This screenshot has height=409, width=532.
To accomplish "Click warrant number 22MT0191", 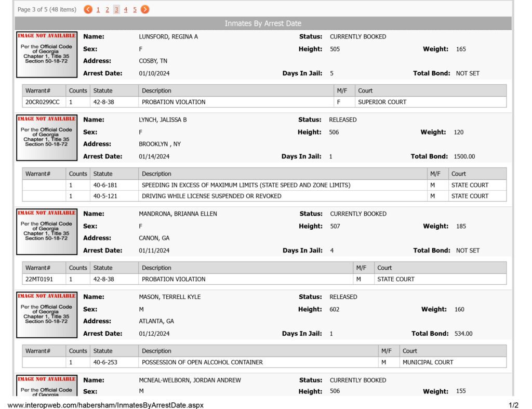I will point(39,280).
